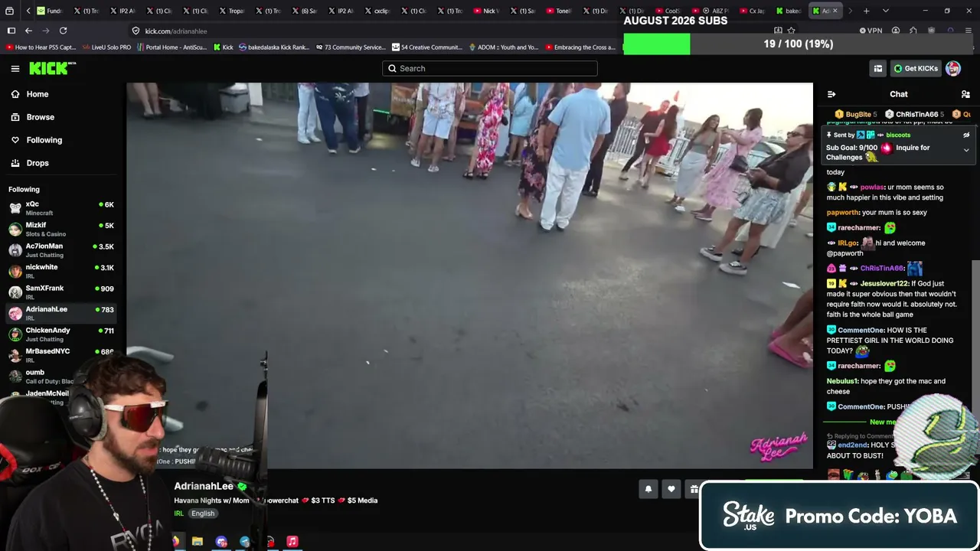Viewport: 980px width, 551px height.
Task: Open SamXFrank's channel from Following list
Action: [61, 292]
